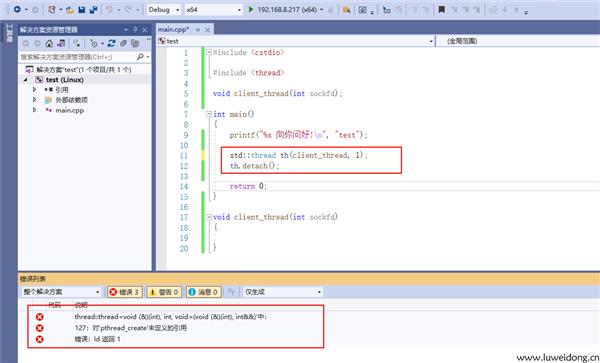Click the New Project toolbar icon
Screen dimensions: 600x363
[x=52, y=10]
